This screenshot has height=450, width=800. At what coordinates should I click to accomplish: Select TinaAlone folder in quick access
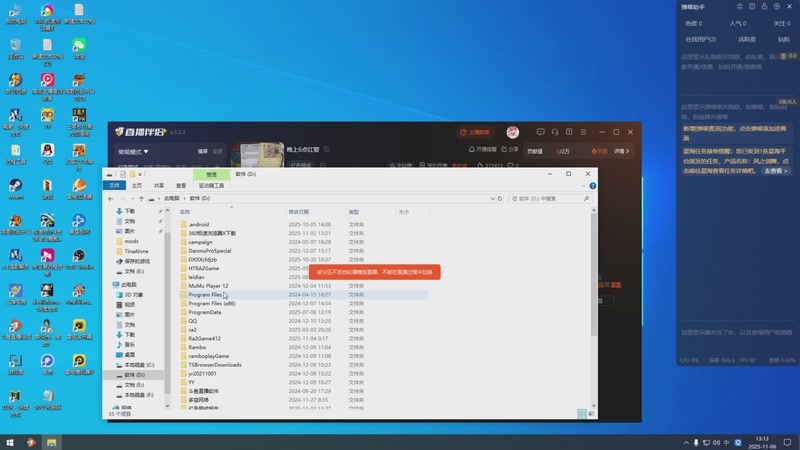coord(133,252)
